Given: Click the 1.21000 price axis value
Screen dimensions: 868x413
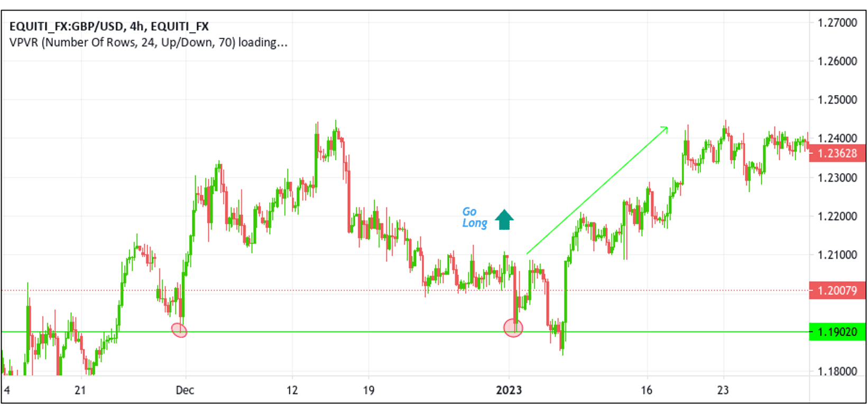Looking at the screenshot, I should click(x=837, y=255).
